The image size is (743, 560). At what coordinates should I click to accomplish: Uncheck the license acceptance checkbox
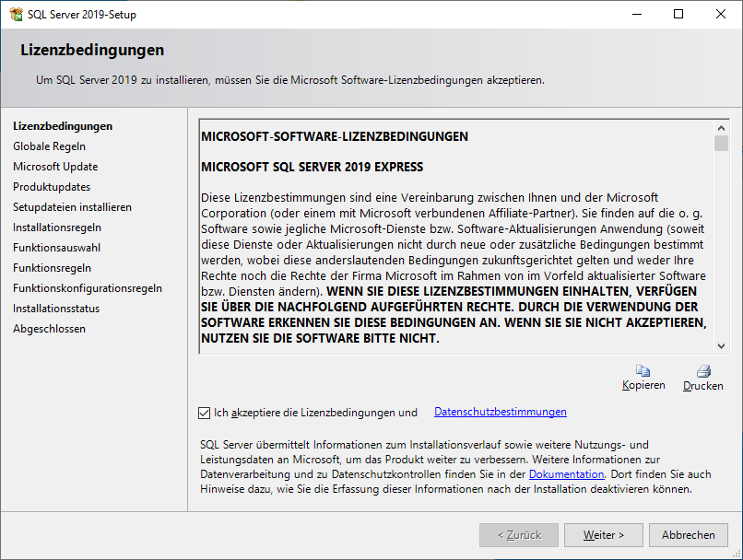point(205,413)
